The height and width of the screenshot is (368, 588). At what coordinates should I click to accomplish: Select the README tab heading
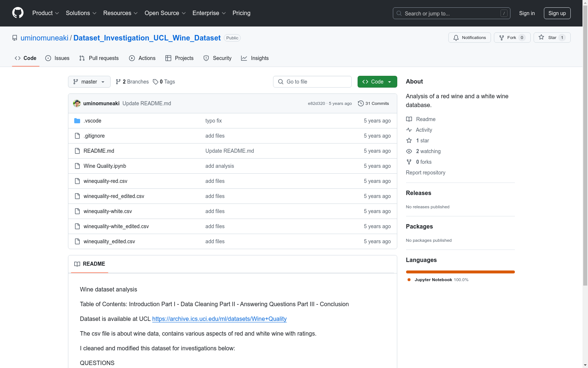click(90, 264)
